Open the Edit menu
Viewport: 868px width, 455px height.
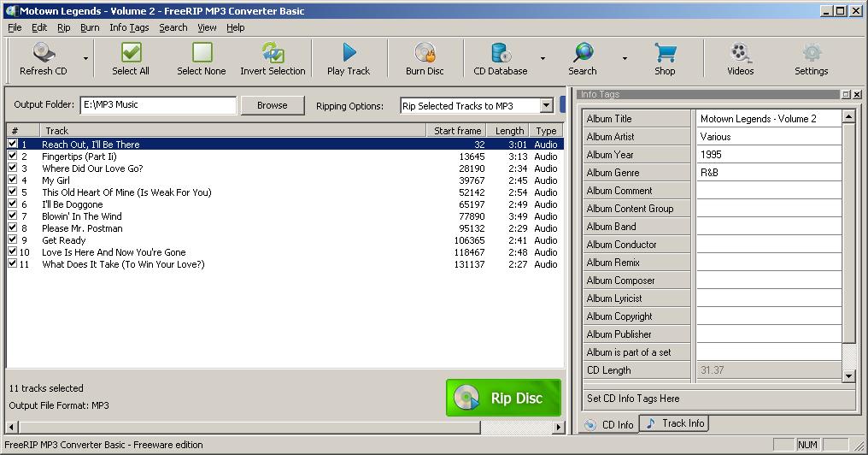click(x=39, y=27)
